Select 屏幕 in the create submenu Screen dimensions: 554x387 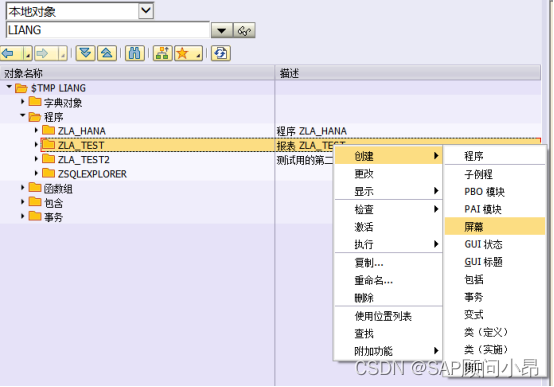coord(495,227)
